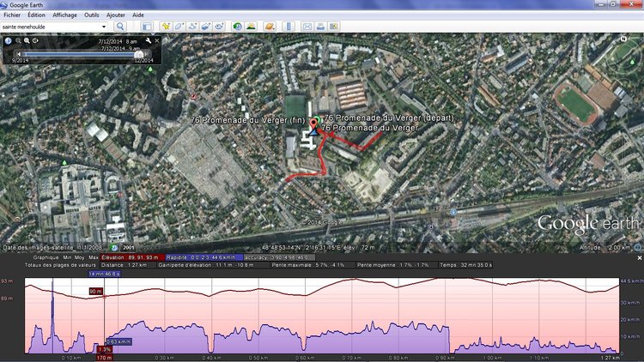This screenshot has height=362, width=644.
Task: Click the print icon
Action: (x=320, y=27)
